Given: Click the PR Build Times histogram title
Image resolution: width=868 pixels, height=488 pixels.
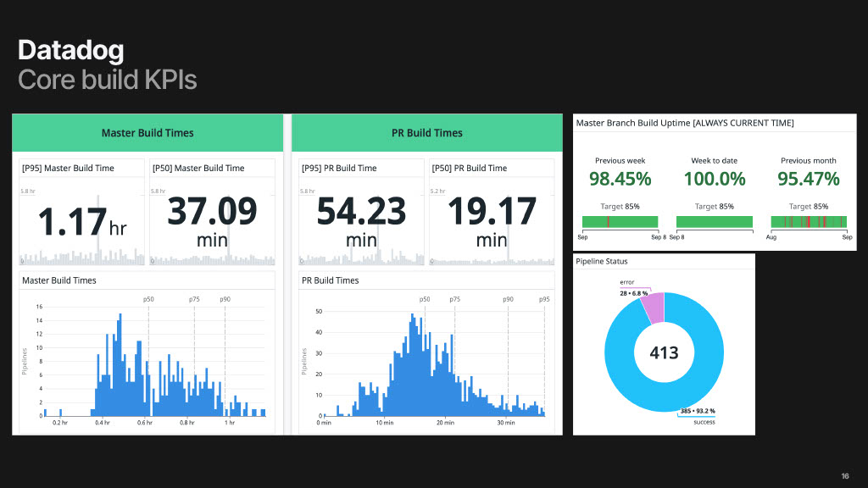Looking at the screenshot, I should pyautogui.click(x=330, y=280).
